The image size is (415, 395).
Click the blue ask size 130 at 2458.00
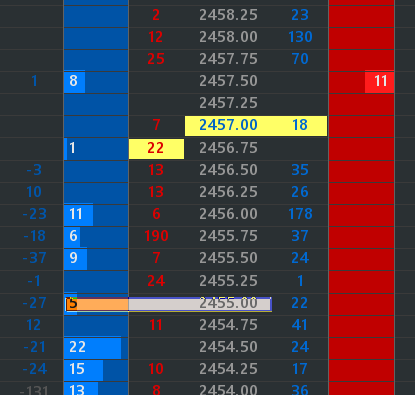point(300,37)
